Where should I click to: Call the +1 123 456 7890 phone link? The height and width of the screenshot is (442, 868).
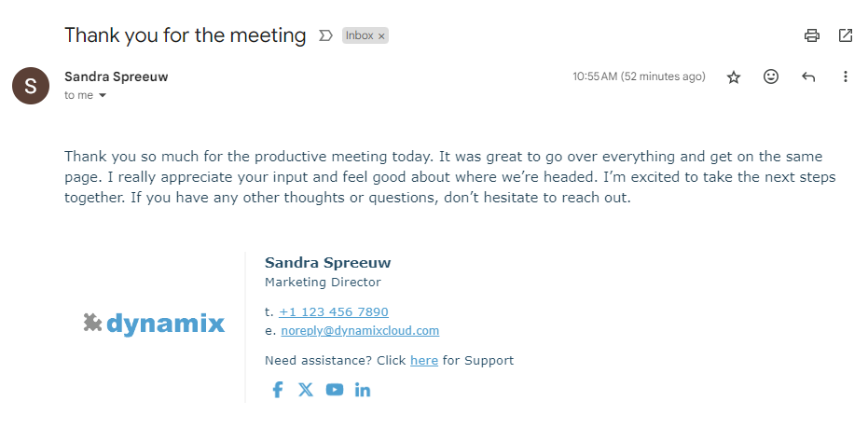pos(334,312)
